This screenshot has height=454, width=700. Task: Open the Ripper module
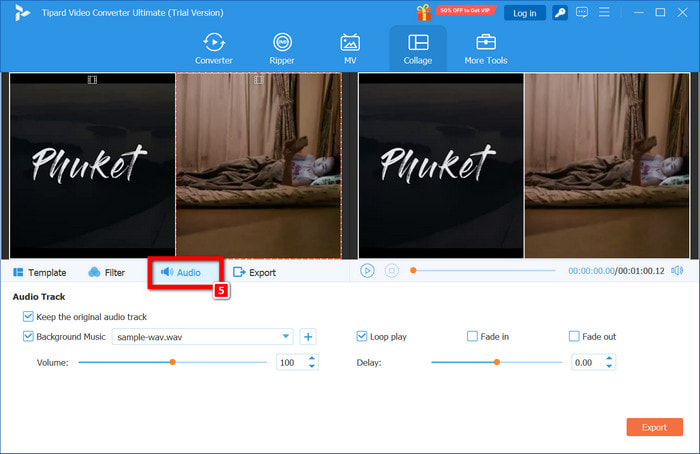pos(282,48)
